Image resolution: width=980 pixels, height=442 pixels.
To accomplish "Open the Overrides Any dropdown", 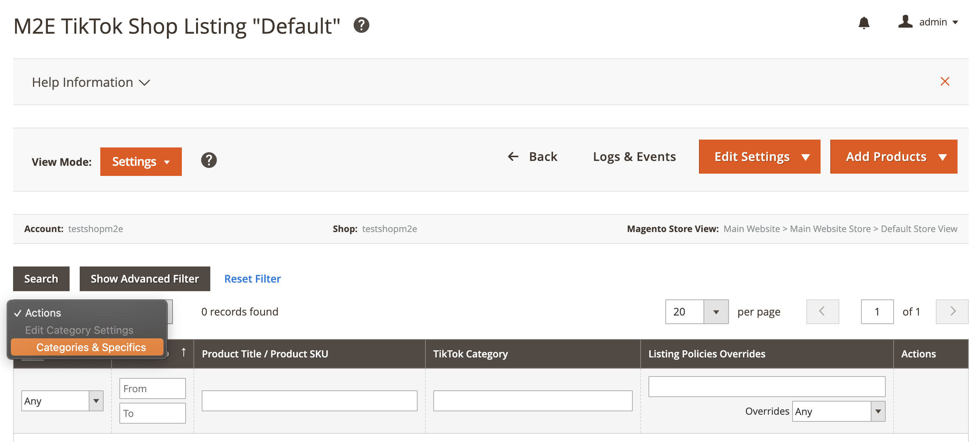I will pyautogui.click(x=839, y=411).
